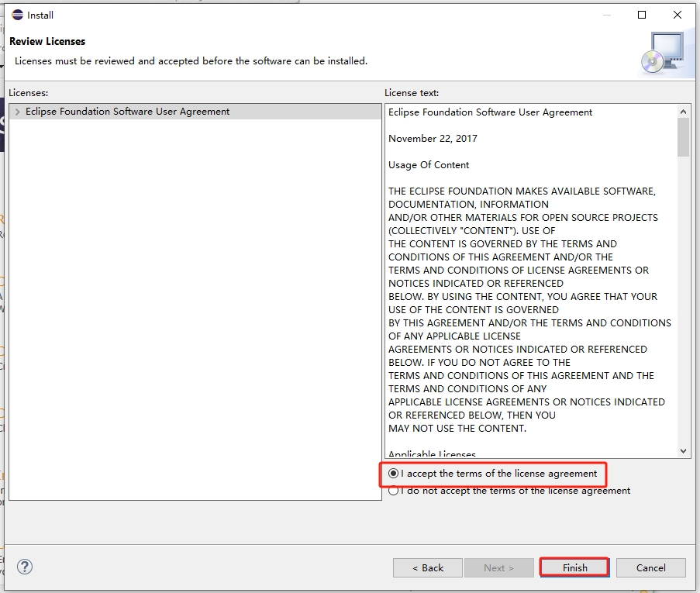Click the grayed-out Next button
The width and height of the screenshot is (700, 593).
(x=498, y=567)
